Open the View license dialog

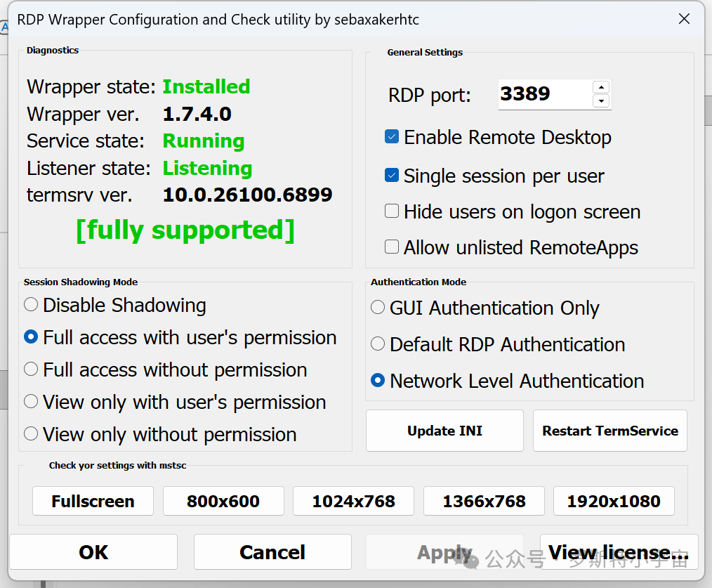(618, 552)
